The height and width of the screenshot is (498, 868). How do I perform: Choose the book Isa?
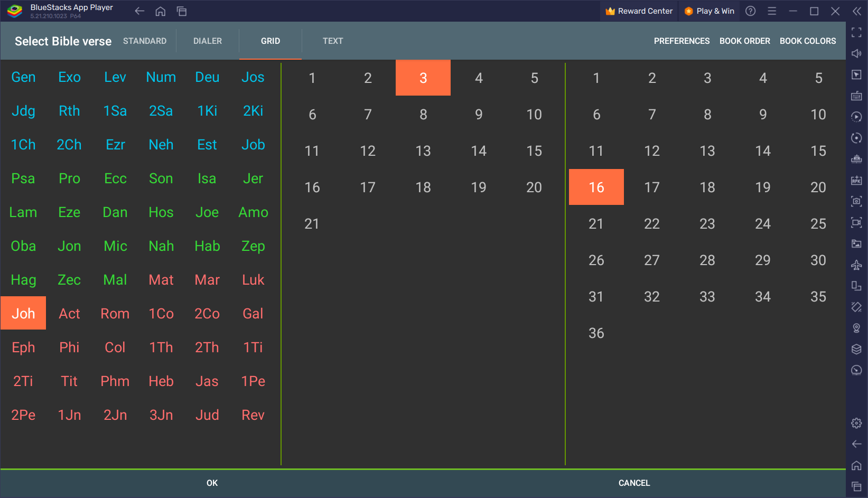click(x=207, y=178)
